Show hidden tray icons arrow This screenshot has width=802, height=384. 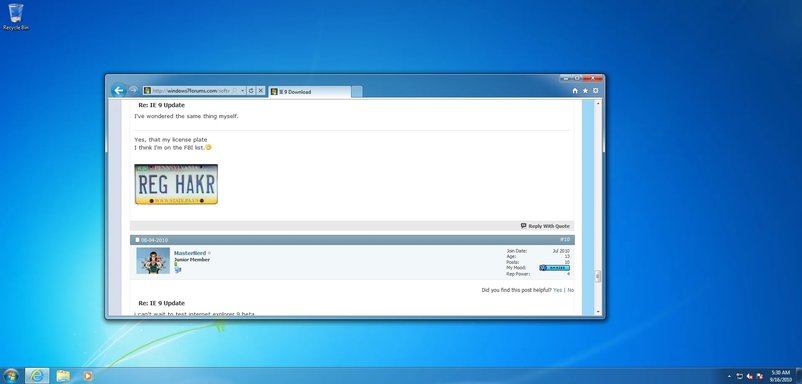730,376
